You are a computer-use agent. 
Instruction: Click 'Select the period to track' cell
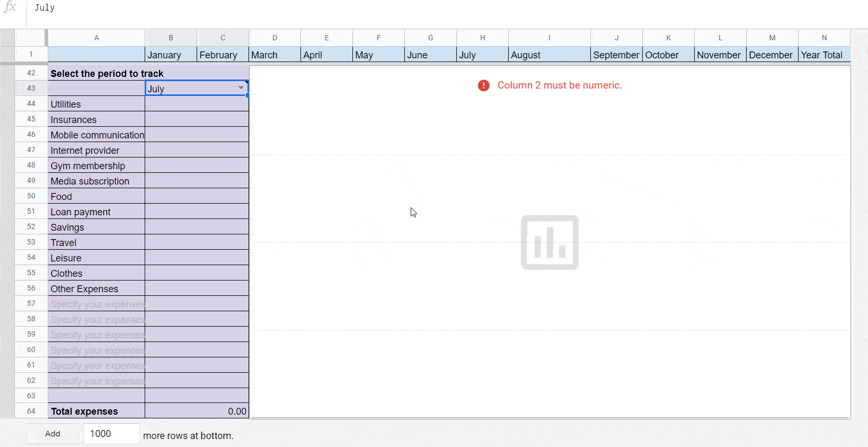pyautogui.click(x=148, y=73)
